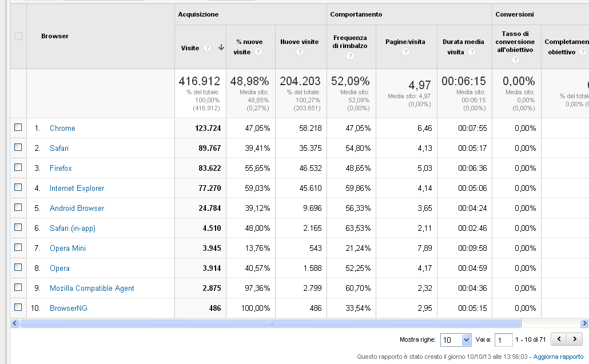
Task: Click the Aggiorna rapporto link
Action: pyautogui.click(x=558, y=357)
